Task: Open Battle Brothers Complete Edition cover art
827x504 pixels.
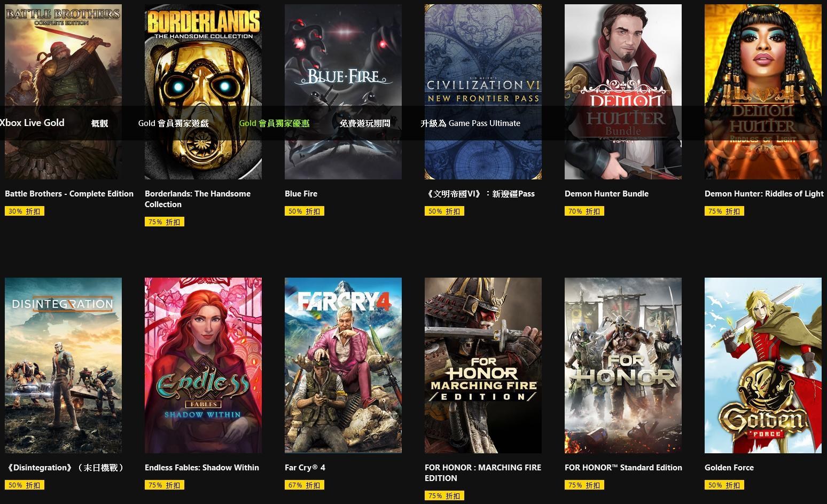Action: [63, 92]
